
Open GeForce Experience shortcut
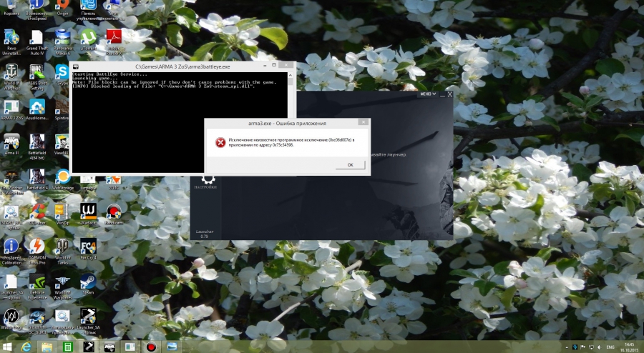37,287
